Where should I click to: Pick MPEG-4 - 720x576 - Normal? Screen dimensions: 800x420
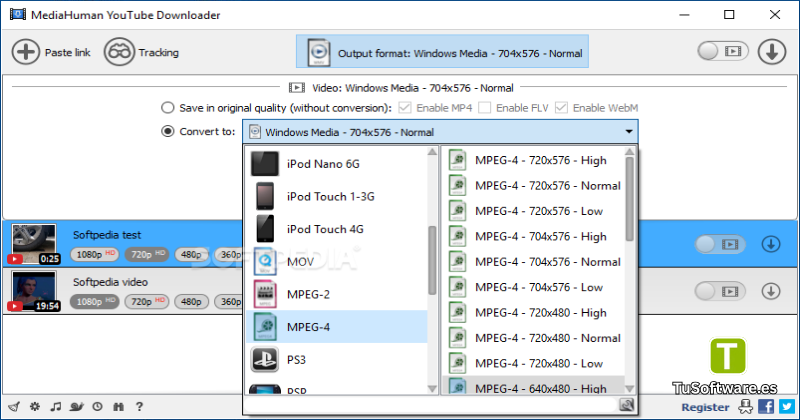tap(533, 186)
